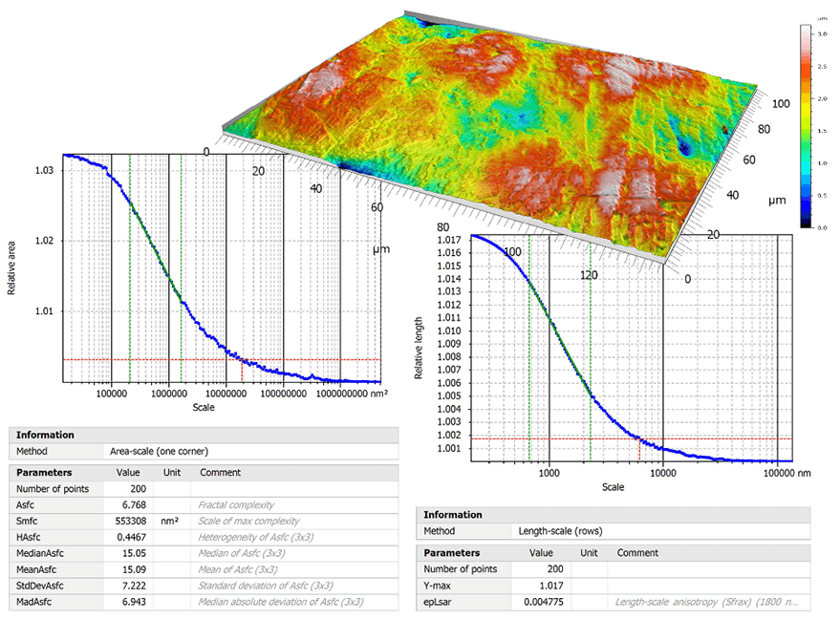This screenshot has height=619, width=840.
Task: Select the Asfc parameter row
Action: click(204, 505)
